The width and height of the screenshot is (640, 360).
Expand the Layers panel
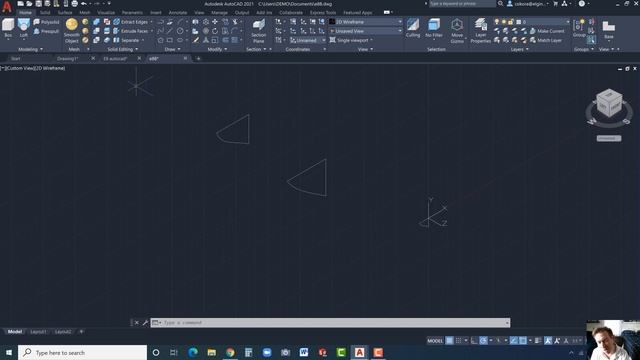(519, 49)
